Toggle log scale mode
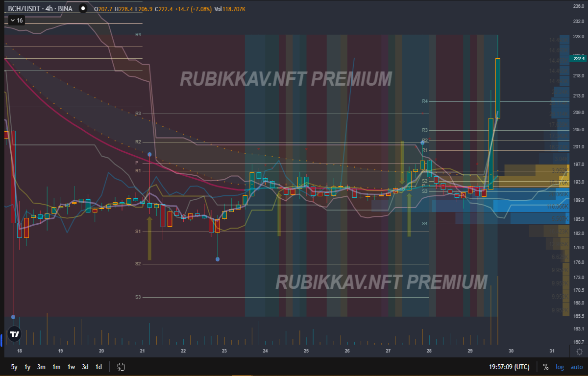 [x=560, y=367]
